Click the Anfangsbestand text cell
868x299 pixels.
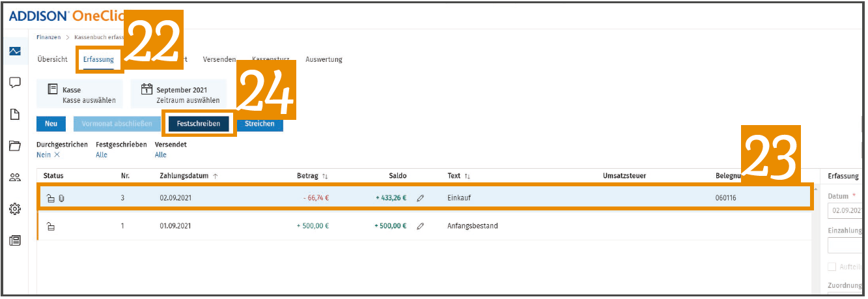[x=472, y=226]
